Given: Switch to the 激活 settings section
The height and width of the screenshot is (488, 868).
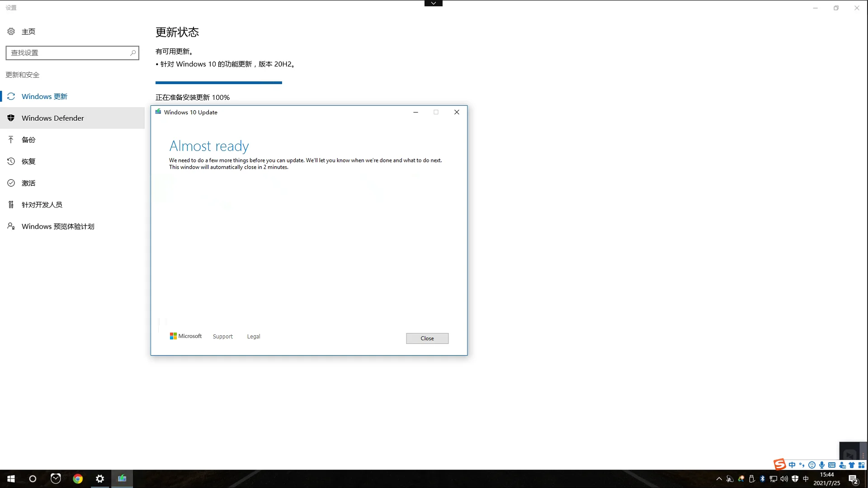Looking at the screenshot, I should point(28,183).
